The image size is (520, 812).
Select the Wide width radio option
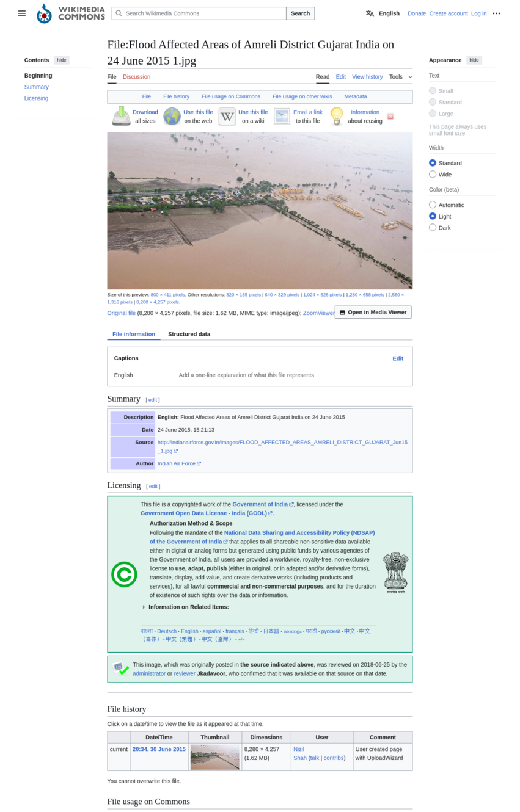click(x=433, y=175)
